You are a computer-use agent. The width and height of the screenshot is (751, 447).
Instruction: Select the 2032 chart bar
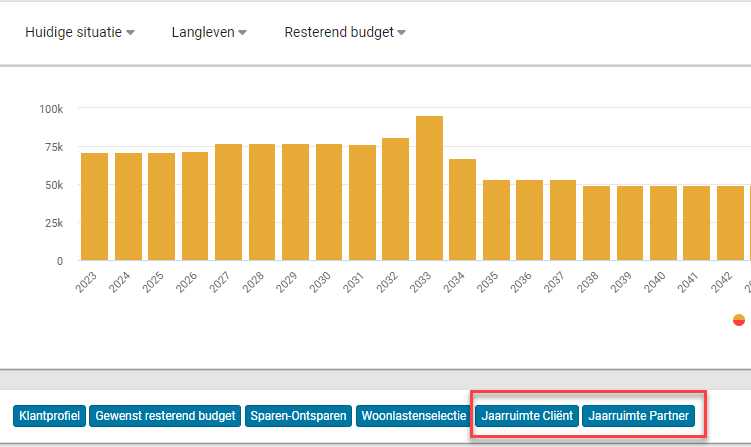click(x=395, y=199)
